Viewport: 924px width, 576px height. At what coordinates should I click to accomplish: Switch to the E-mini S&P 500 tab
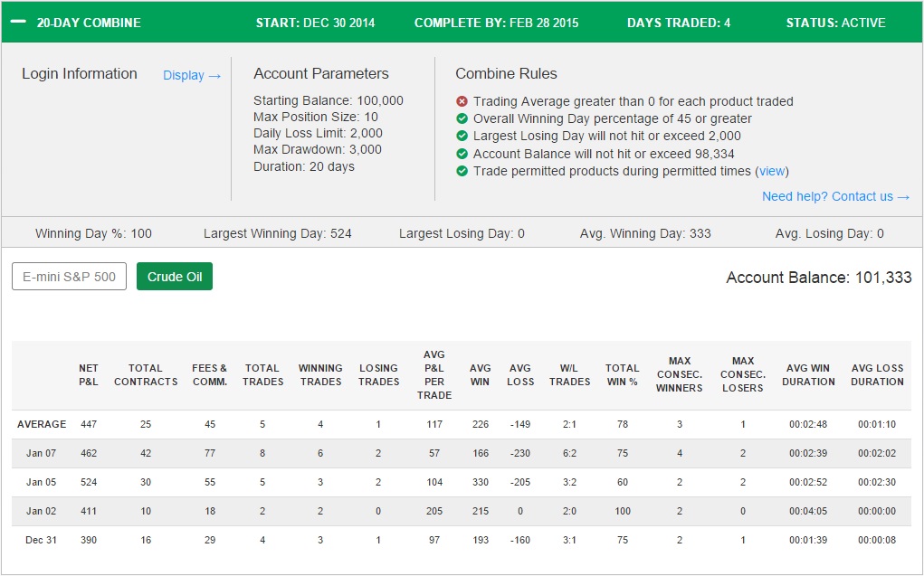tap(69, 276)
